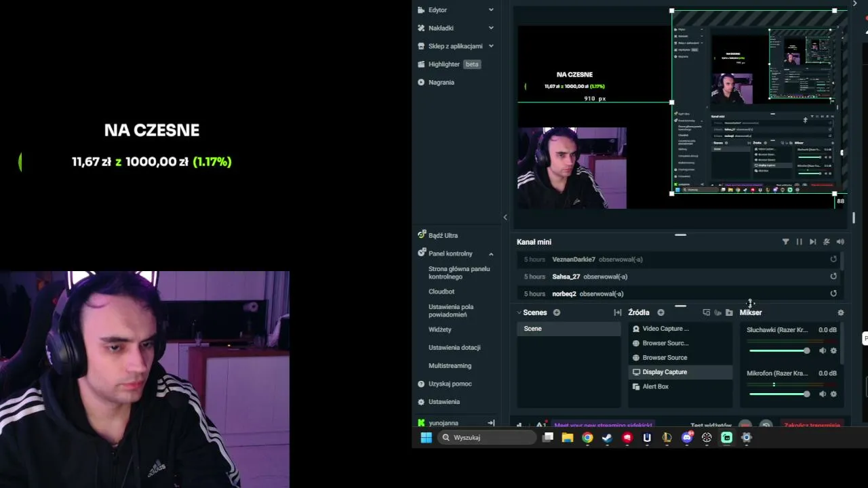This screenshot has width=868, height=488.
Task: Open Ustawienia pola powiadomień
Action: (451, 310)
